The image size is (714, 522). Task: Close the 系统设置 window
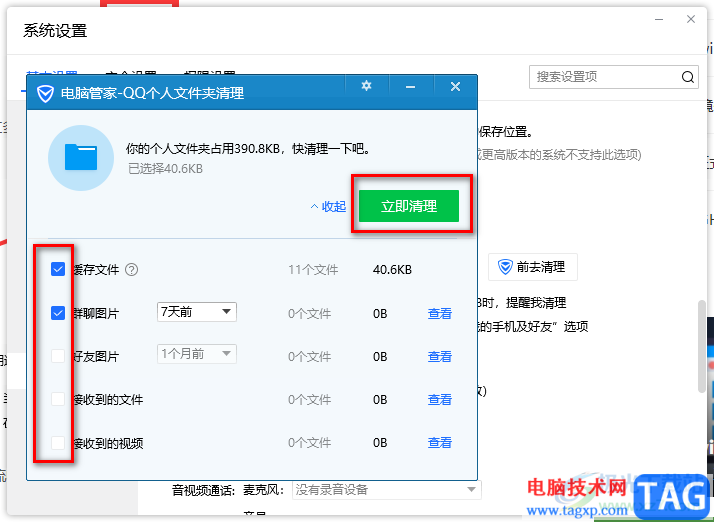point(691,19)
